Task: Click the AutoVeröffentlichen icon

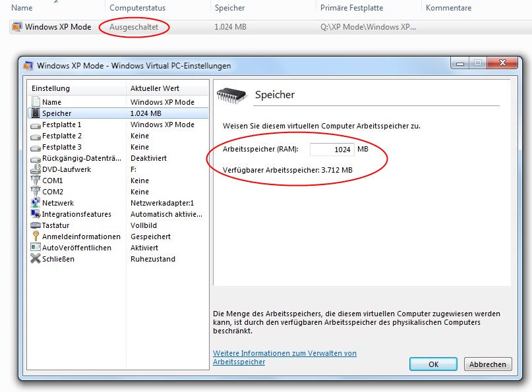Action: click(36, 247)
